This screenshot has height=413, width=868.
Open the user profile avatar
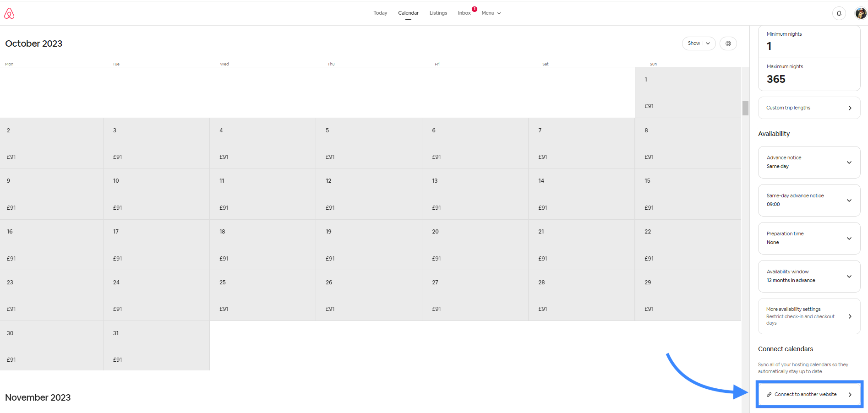(x=860, y=13)
